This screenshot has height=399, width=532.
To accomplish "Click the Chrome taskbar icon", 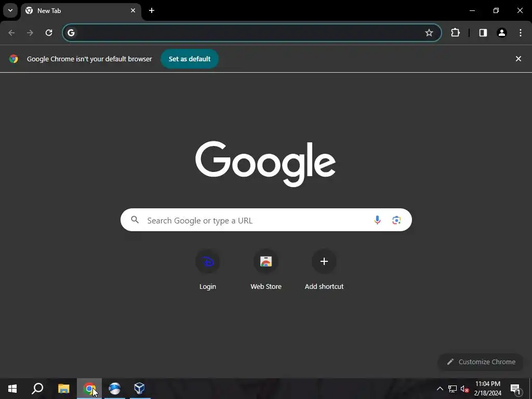I will (89, 389).
